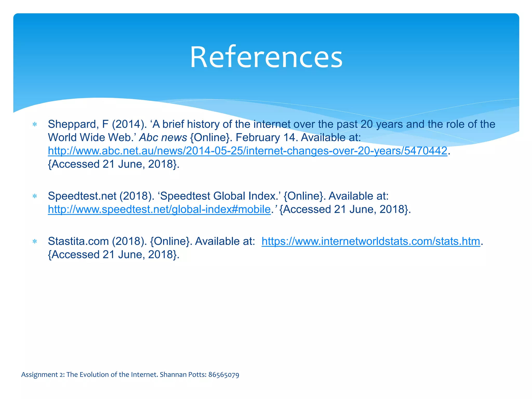The width and height of the screenshot is (532, 399).
Task: Open the internetworldstats.com stats link
Action: click(371, 241)
